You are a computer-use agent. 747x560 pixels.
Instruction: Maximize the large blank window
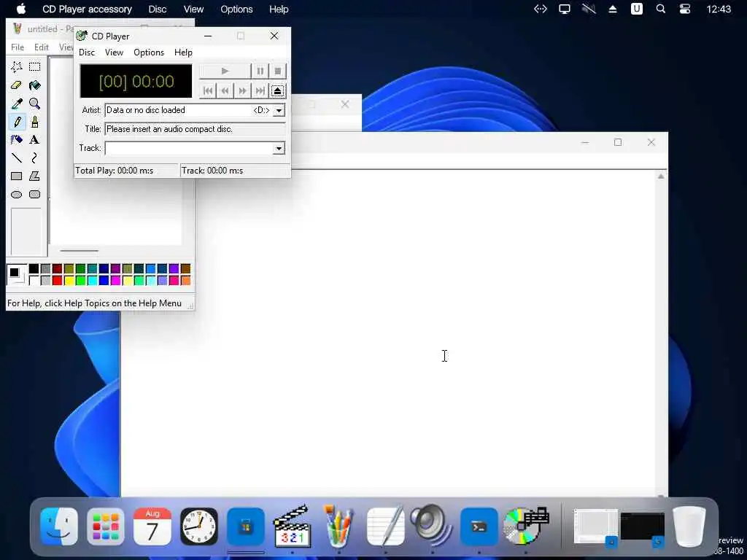[618, 142]
